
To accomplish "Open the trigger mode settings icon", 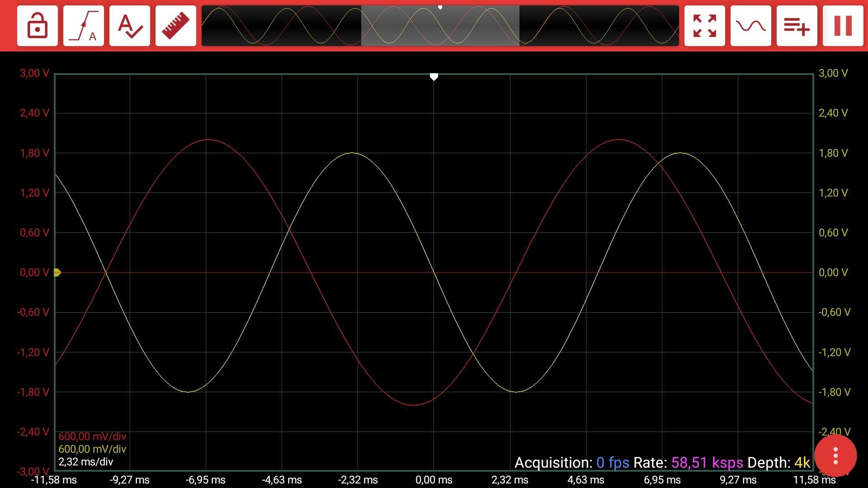I will pos(84,26).
